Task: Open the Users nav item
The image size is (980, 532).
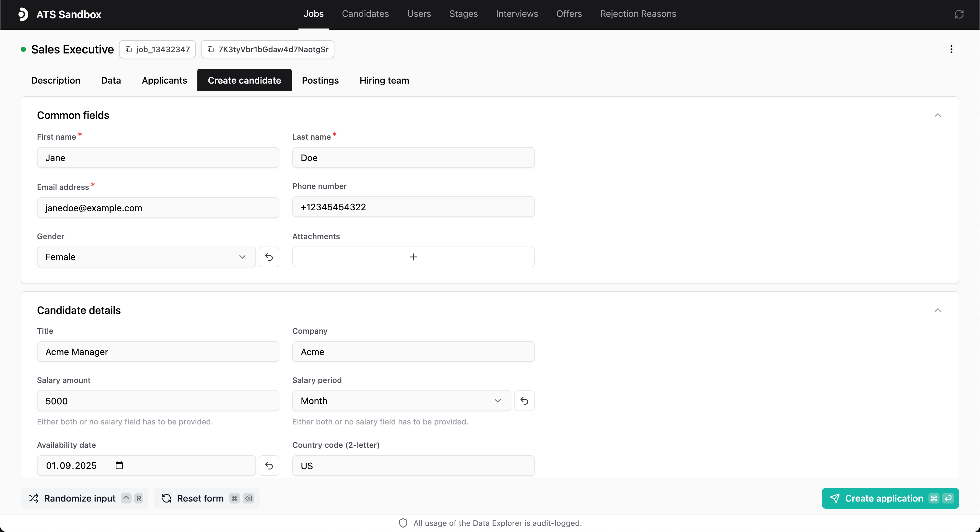Action: [419, 14]
